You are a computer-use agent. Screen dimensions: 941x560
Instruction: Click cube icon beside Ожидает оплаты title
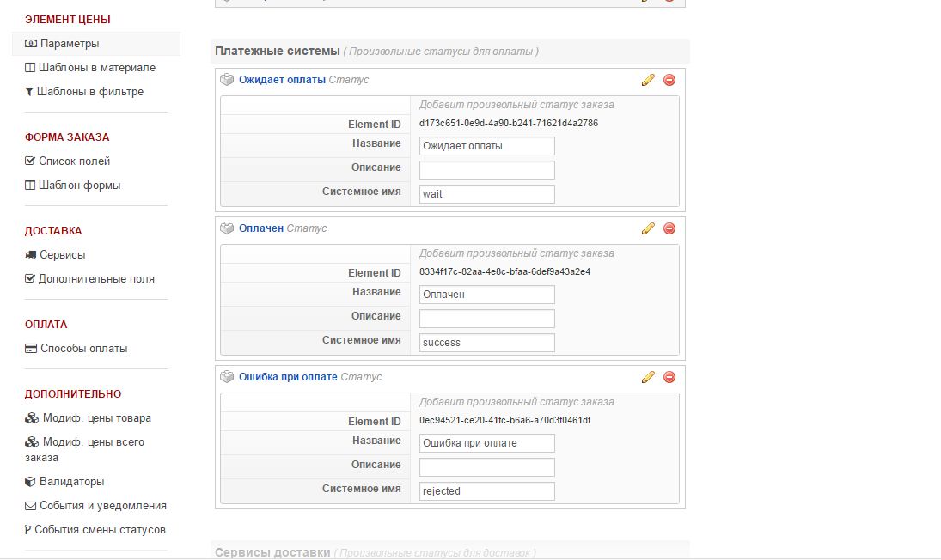click(227, 80)
